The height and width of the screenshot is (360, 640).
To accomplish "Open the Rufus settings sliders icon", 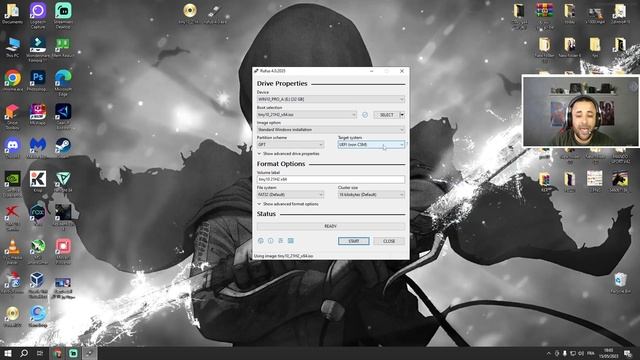I will point(281,241).
